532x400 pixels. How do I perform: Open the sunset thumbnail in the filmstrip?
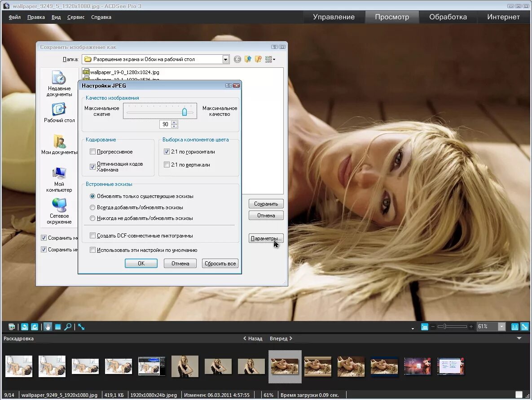[418, 366]
